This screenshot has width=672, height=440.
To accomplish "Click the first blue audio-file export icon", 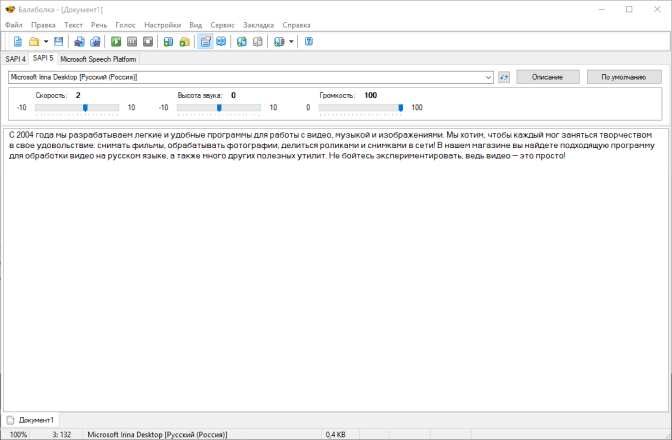I will coord(79,42).
